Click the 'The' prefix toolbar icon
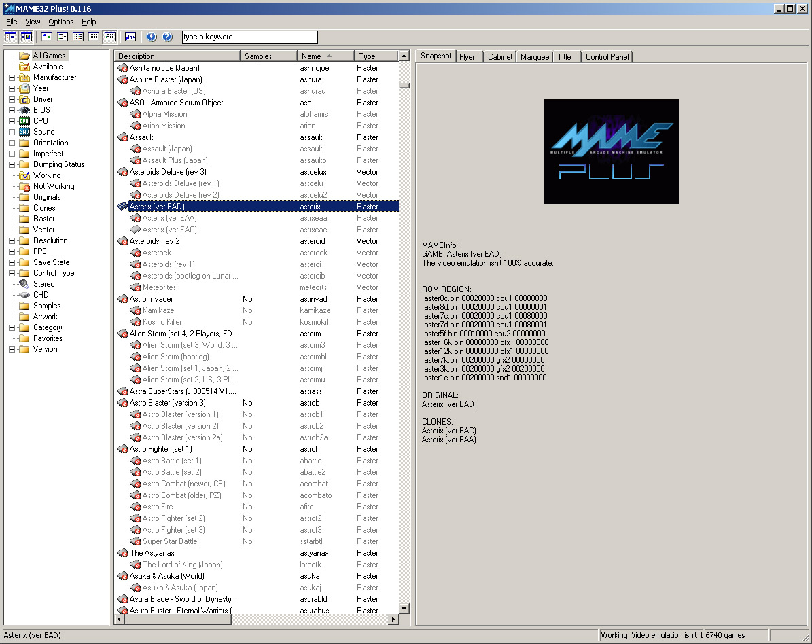Image resolution: width=812 pixels, height=644 pixels. point(130,37)
